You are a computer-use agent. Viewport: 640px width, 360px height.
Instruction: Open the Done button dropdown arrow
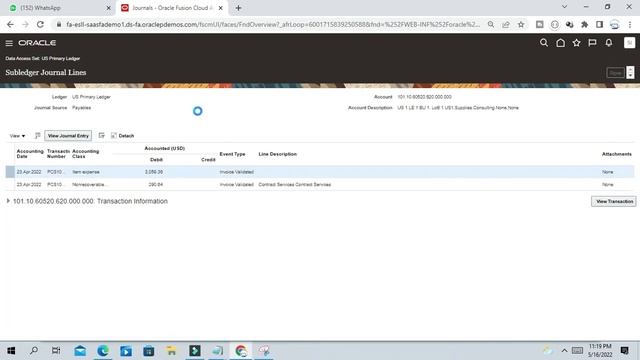point(630,73)
